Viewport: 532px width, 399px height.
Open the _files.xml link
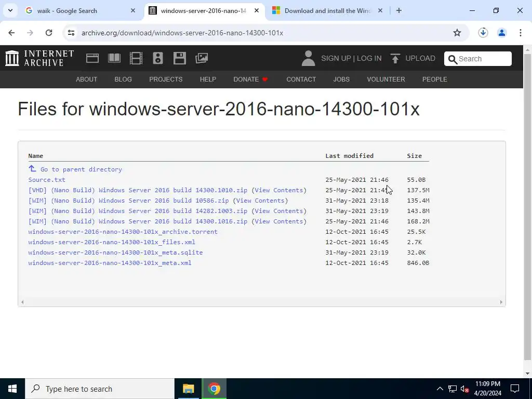click(x=112, y=242)
